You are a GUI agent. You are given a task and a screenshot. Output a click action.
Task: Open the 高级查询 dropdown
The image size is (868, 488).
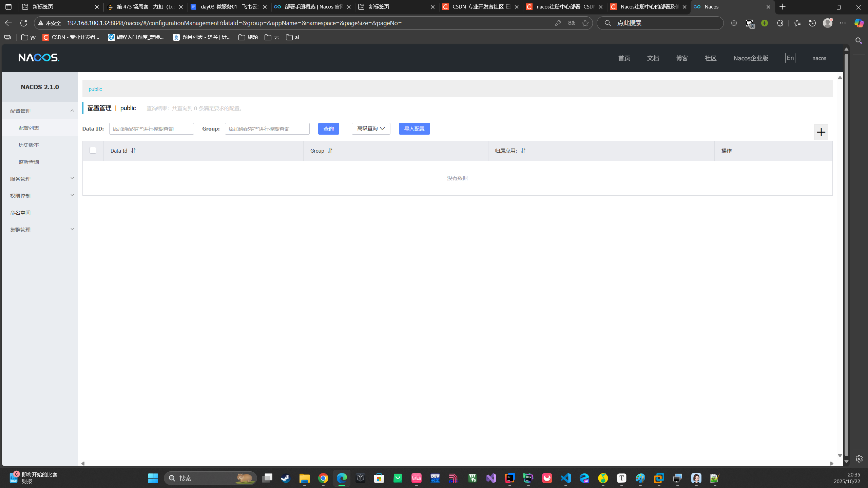pyautogui.click(x=370, y=129)
